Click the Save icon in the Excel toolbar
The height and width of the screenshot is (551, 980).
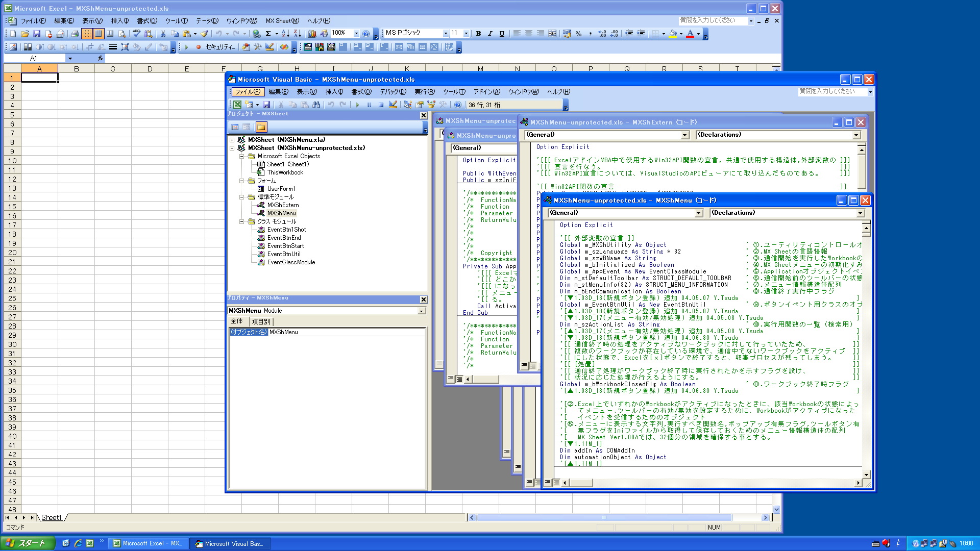pyautogui.click(x=37, y=34)
